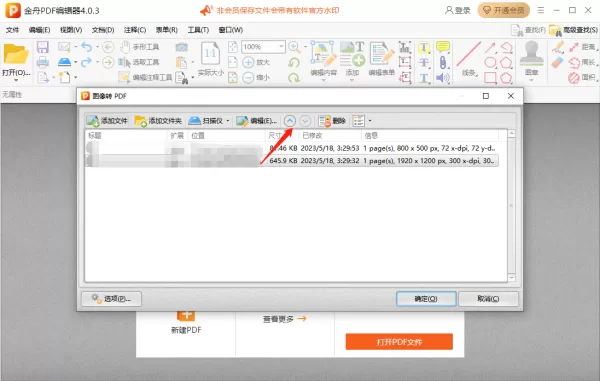Click the 放大 zoom in button
The width and height of the screenshot is (600, 381).
click(256, 62)
